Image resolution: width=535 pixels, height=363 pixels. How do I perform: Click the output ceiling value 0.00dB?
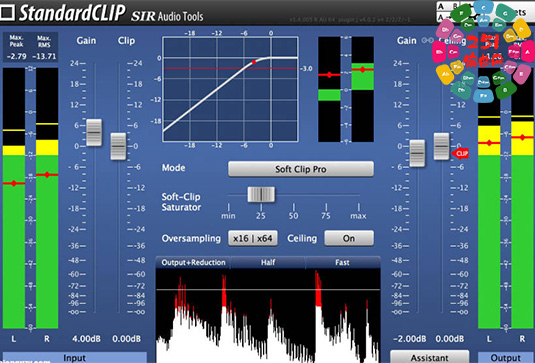pos(450,339)
